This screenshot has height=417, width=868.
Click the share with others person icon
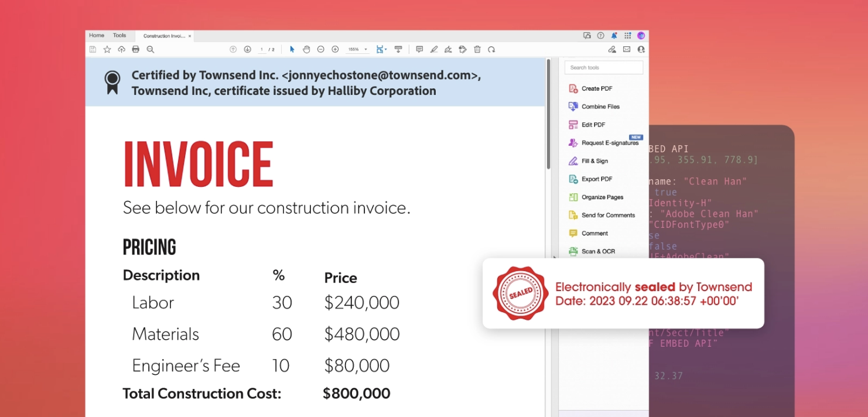[641, 50]
